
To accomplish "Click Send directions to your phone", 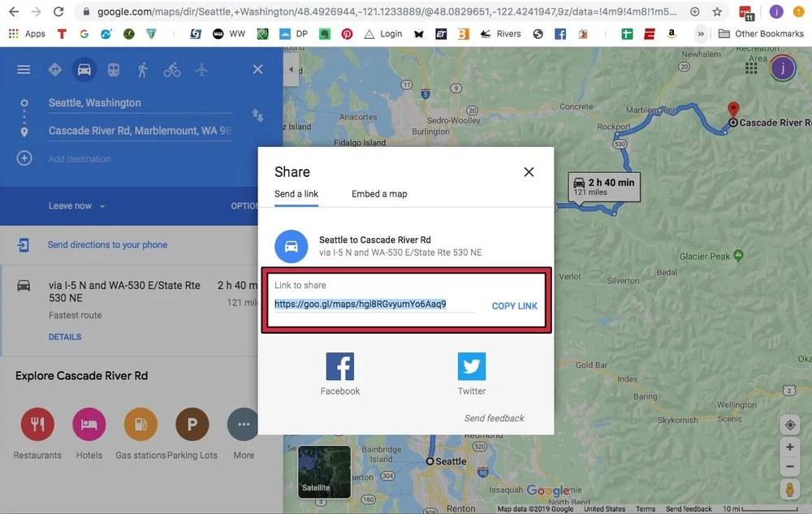I will click(x=106, y=244).
